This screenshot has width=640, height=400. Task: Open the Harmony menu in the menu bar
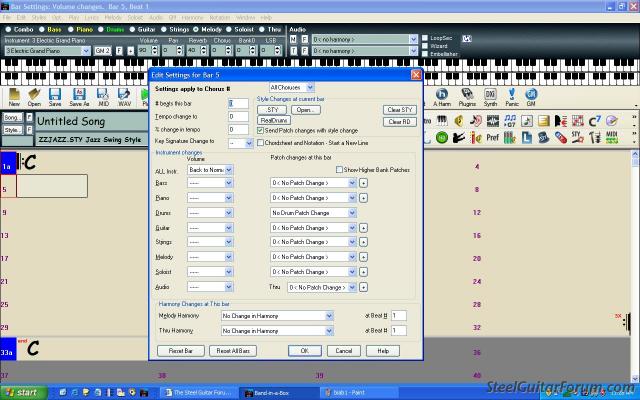pos(189,18)
